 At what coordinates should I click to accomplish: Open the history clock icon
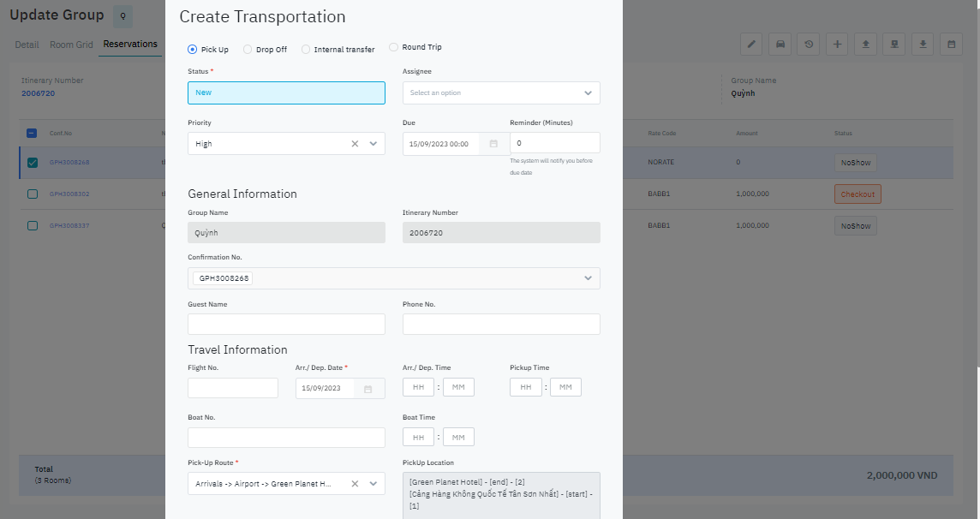809,45
